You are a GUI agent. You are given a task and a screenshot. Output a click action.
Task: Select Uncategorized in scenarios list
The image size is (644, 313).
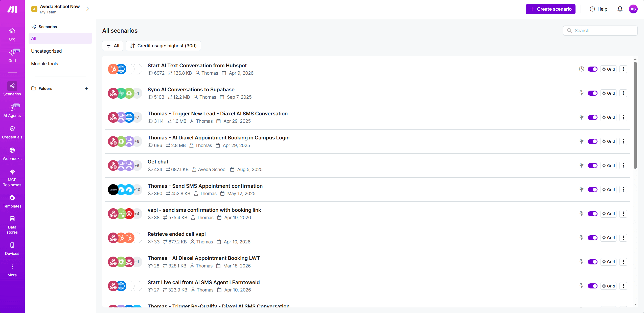[x=47, y=51]
